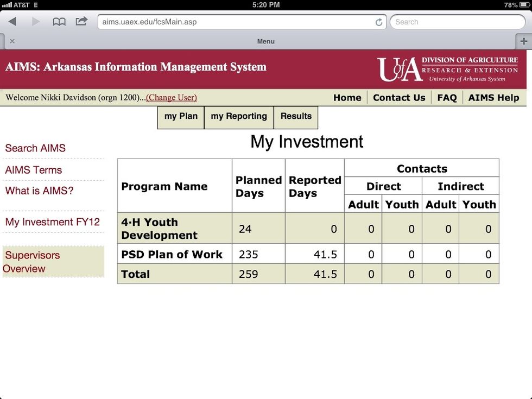Click planned days value 235
This screenshot has height=399, width=532.
click(x=249, y=255)
